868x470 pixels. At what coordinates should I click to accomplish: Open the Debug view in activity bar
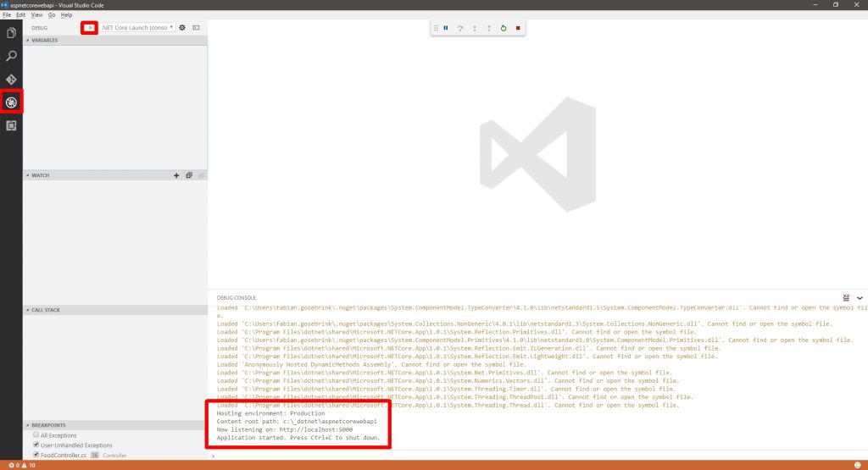11,102
